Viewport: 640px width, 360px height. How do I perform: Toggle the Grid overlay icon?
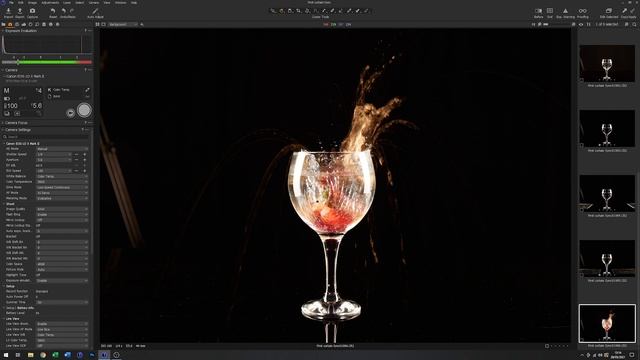[550, 11]
